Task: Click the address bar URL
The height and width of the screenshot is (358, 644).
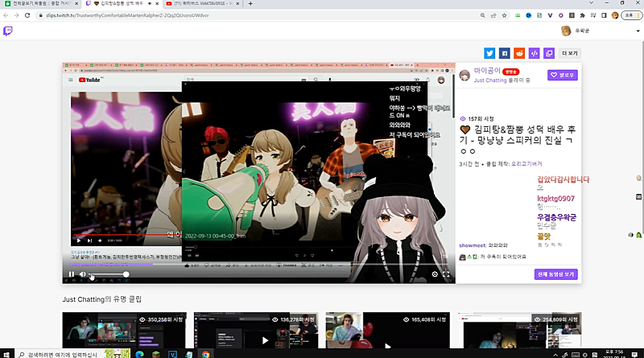Action: [x=127, y=15]
